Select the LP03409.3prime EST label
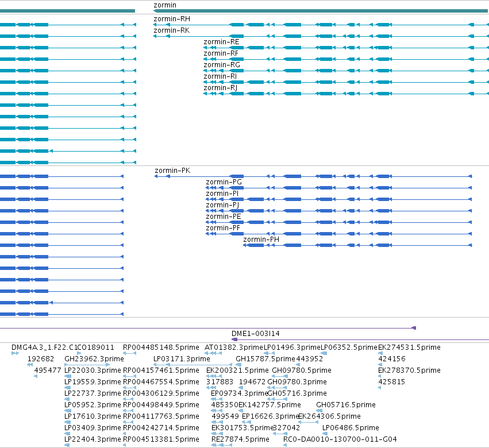This screenshot has height=448, width=489. pyautogui.click(x=93, y=428)
